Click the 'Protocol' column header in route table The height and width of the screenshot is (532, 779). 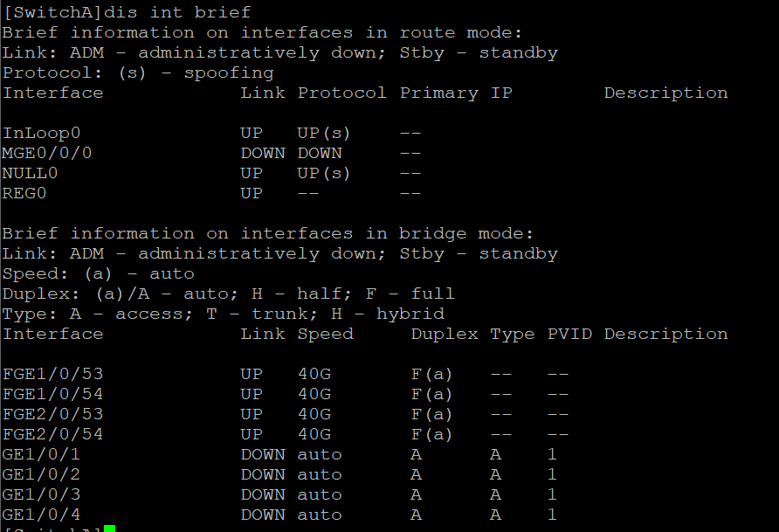341,93
